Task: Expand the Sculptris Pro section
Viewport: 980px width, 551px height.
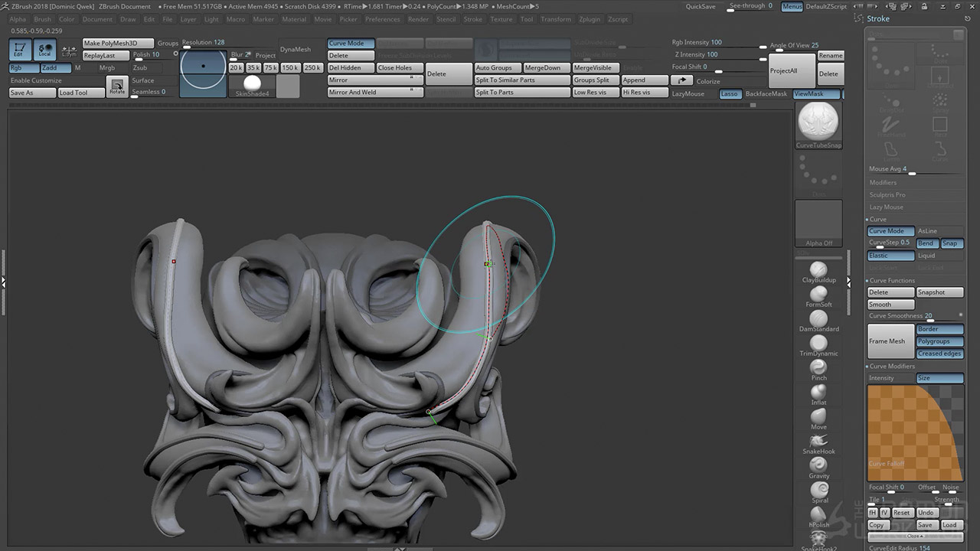Action: (887, 195)
